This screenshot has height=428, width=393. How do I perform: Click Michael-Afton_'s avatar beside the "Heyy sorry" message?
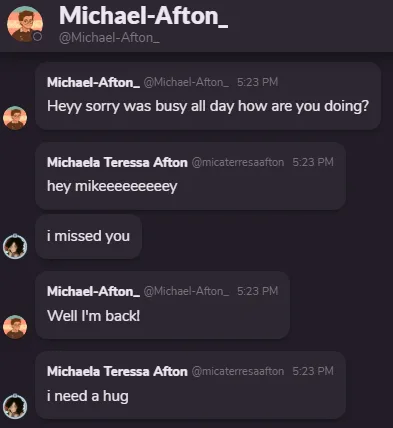coord(15,118)
